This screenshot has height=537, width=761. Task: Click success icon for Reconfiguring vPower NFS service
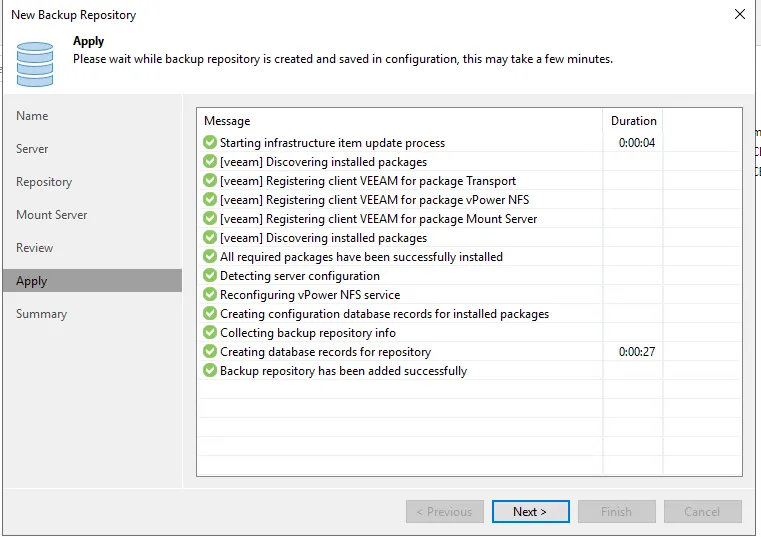coord(210,295)
